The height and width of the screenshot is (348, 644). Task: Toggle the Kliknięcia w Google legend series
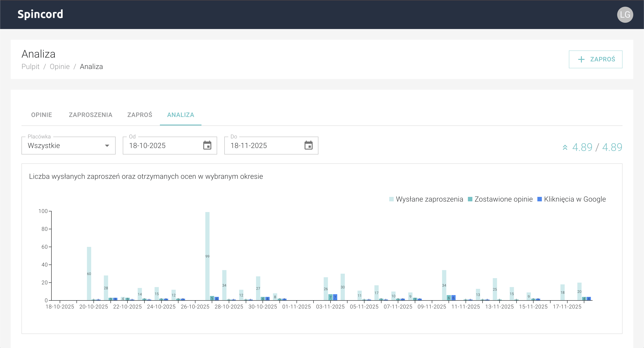pos(574,199)
